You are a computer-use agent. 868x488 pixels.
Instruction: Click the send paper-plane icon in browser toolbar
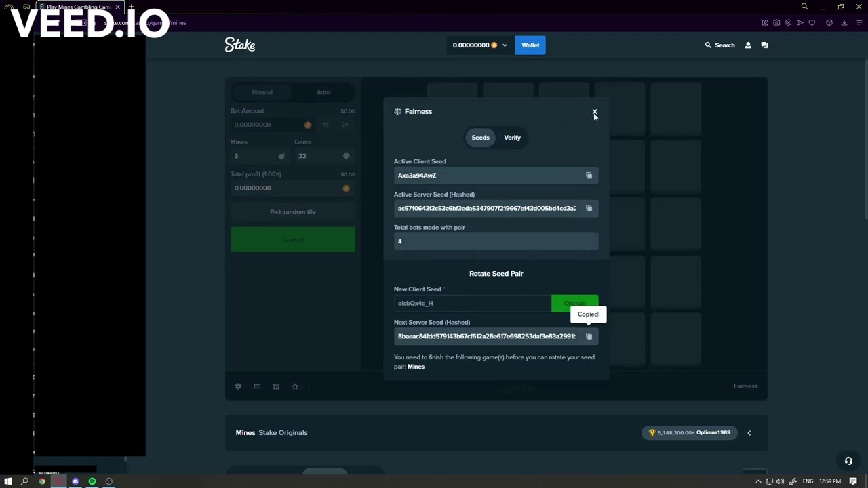tap(800, 22)
